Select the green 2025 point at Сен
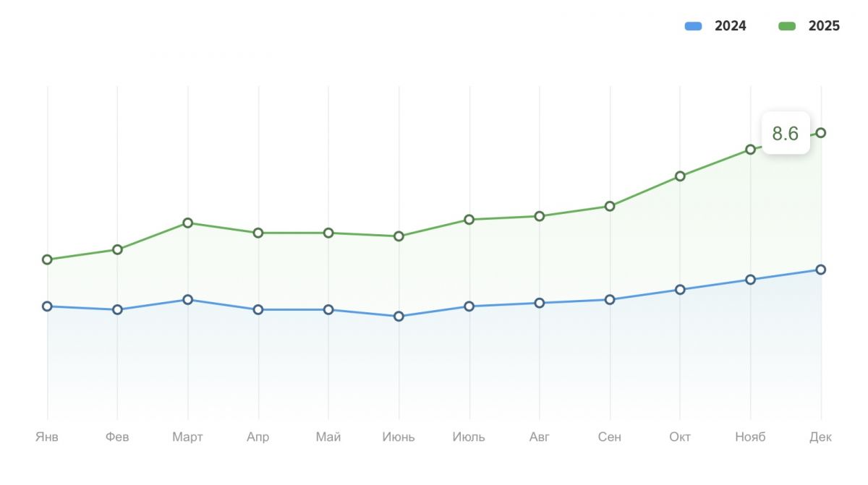The height and width of the screenshot is (485, 868). click(x=610, y=206)
